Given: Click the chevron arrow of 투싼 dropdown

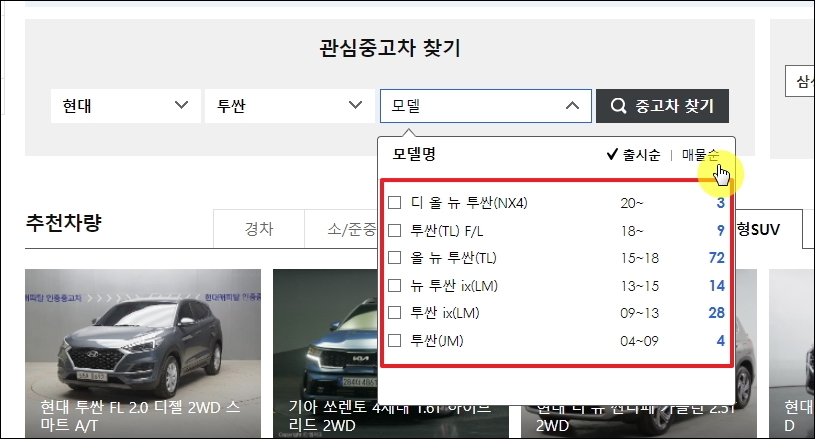Looking at the screenshot, I should (356, 105).
